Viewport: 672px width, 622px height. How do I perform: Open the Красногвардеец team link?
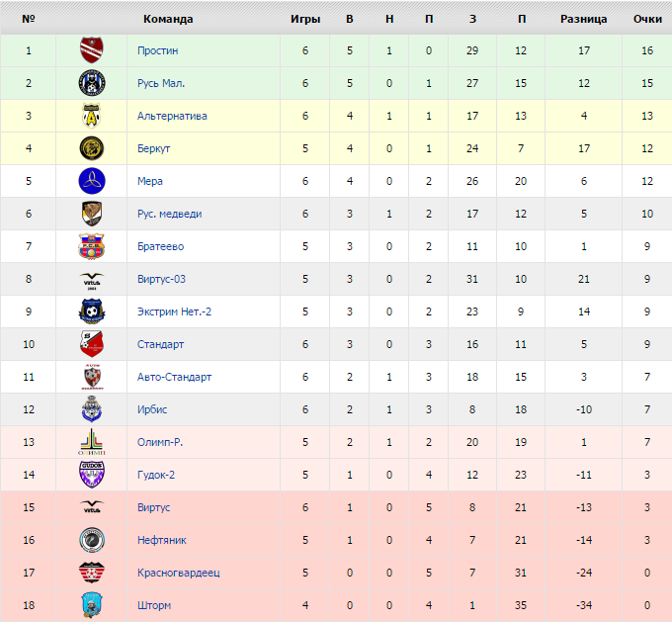(179, 573)
